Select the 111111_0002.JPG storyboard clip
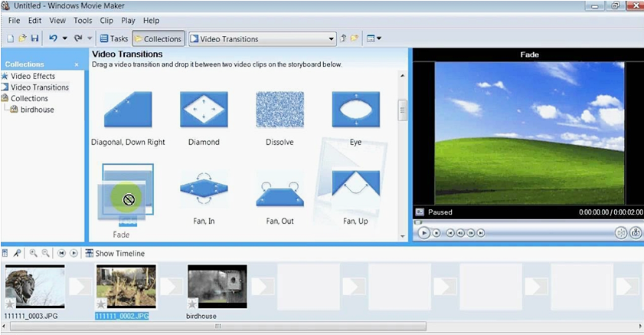Screen dimensions: 644x335 (126, 287)
